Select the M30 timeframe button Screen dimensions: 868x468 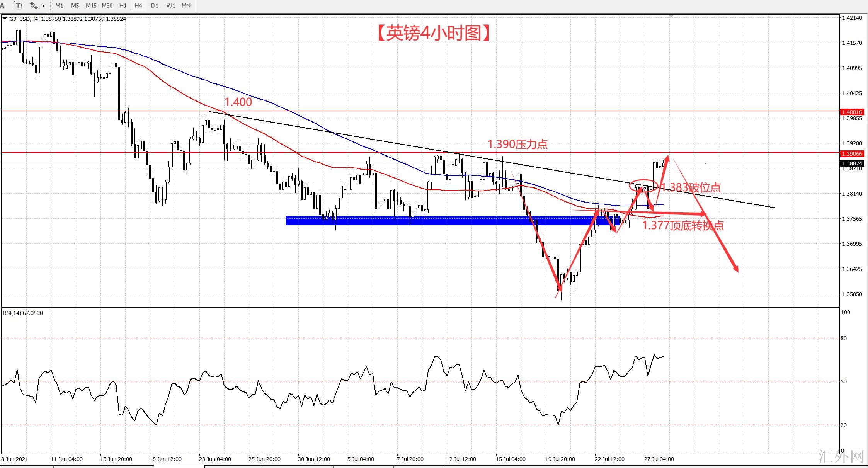click(x=107, y=5)
